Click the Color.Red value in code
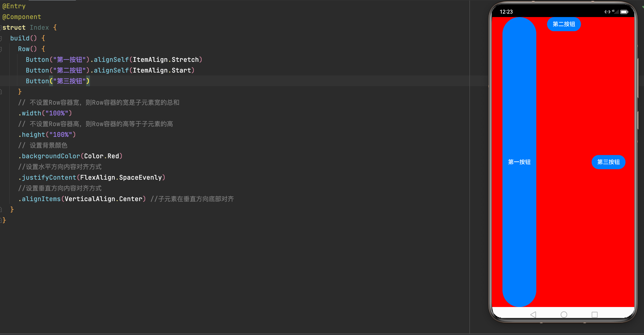This screenshot has height=335, width=644. pyautogui.click(x=101, y=156)
